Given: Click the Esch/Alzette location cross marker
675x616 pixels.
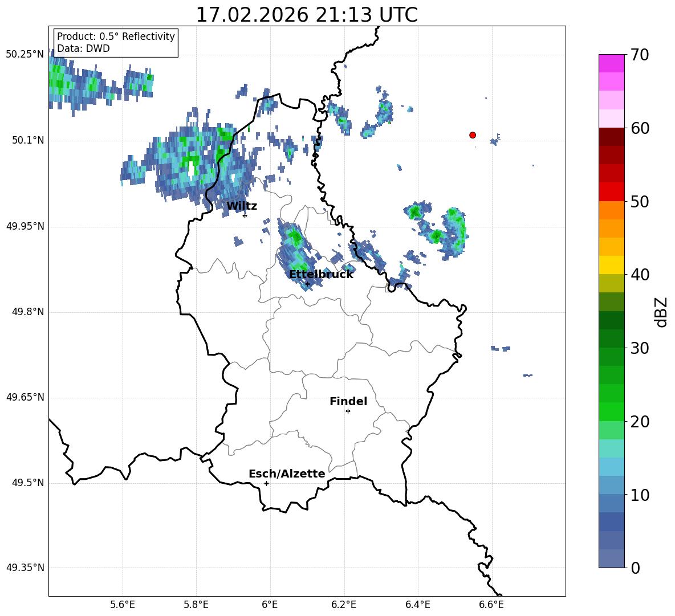Looking at the screenshot, I should point(266,483).
